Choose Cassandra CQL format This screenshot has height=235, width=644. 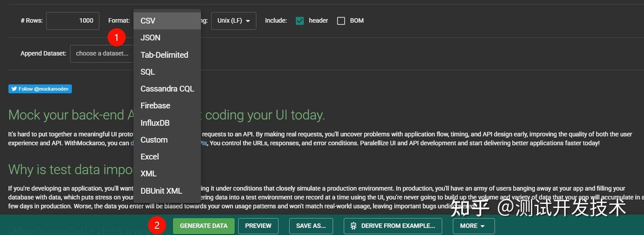tap(167, 89)
